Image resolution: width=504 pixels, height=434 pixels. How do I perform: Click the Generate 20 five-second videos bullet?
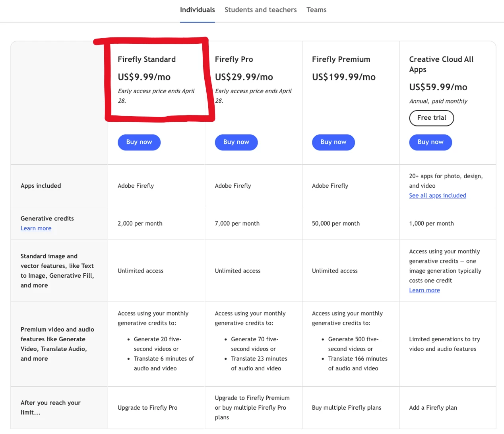(x=157, y=344)
